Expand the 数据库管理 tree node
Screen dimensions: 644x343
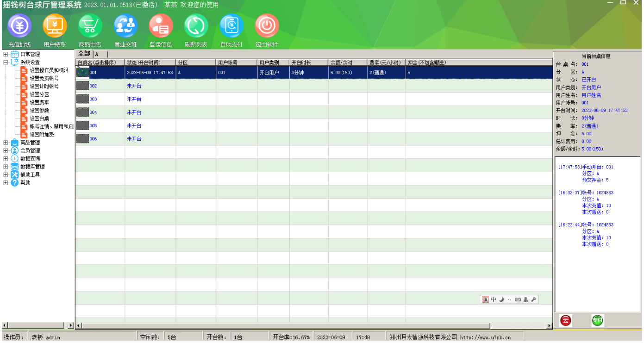[6, 167]
